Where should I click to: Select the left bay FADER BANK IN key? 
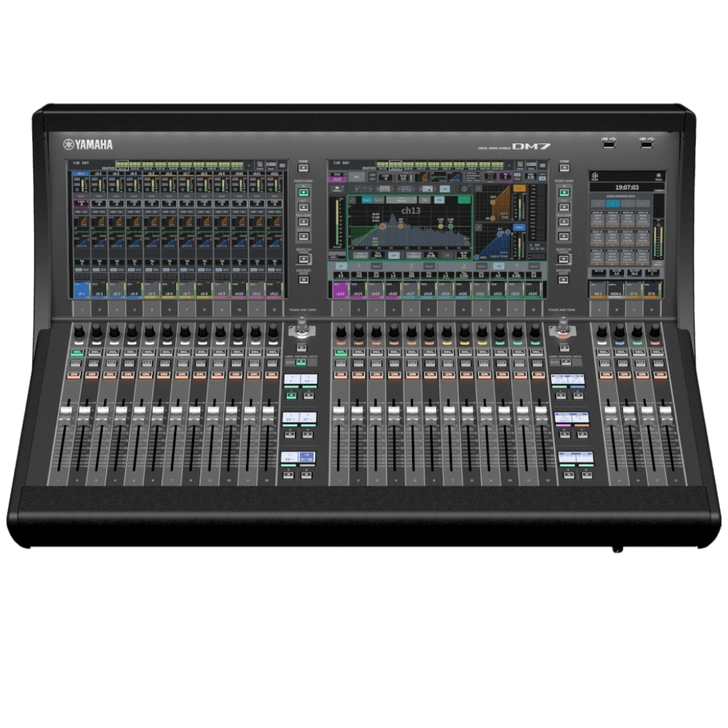click(x=303, y=192)
